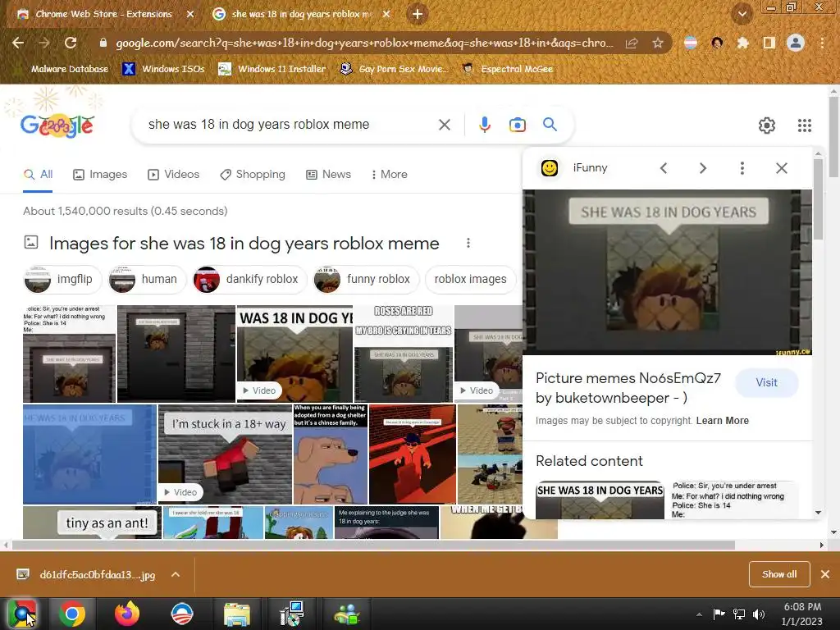Switch to Chrome Web Store tab

104,14
